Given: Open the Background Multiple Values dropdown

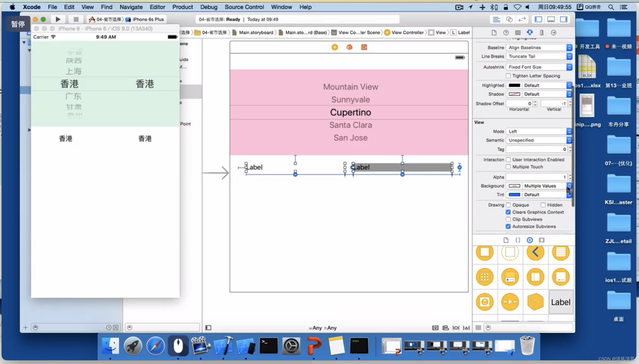Looking at the screenshot, I should [x=547, y=186].
